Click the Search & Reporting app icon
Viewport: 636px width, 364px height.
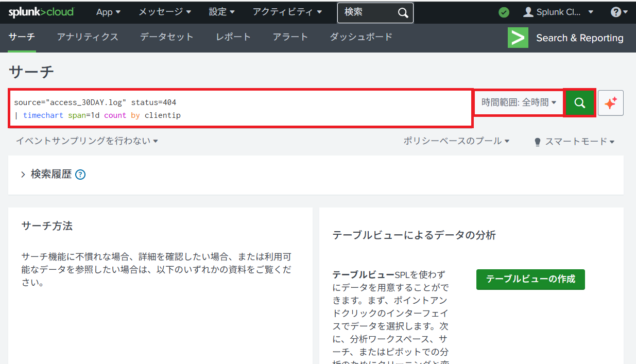click(518, 38)
